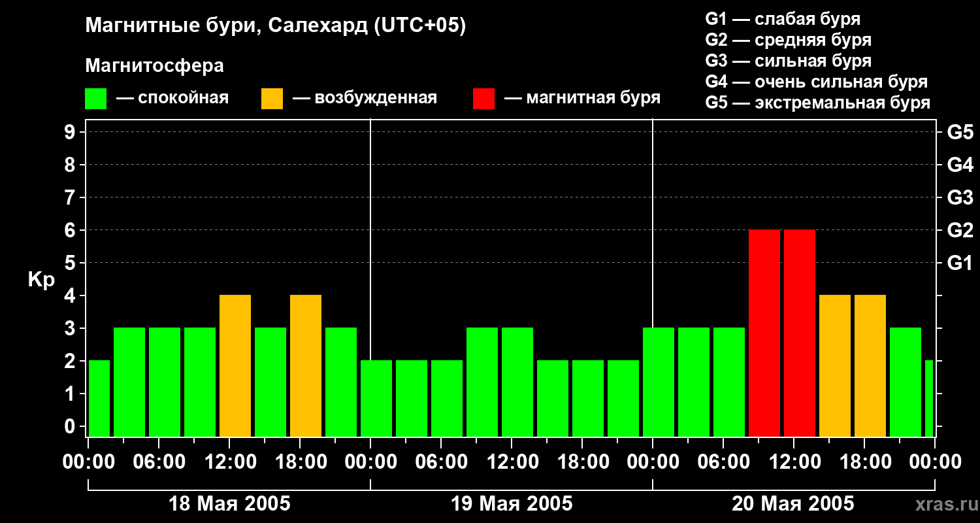Image resolution: width=980 pixels, height=523 pixels.
Task: Click the G2 label on right axis
Action: coord(960,230)
